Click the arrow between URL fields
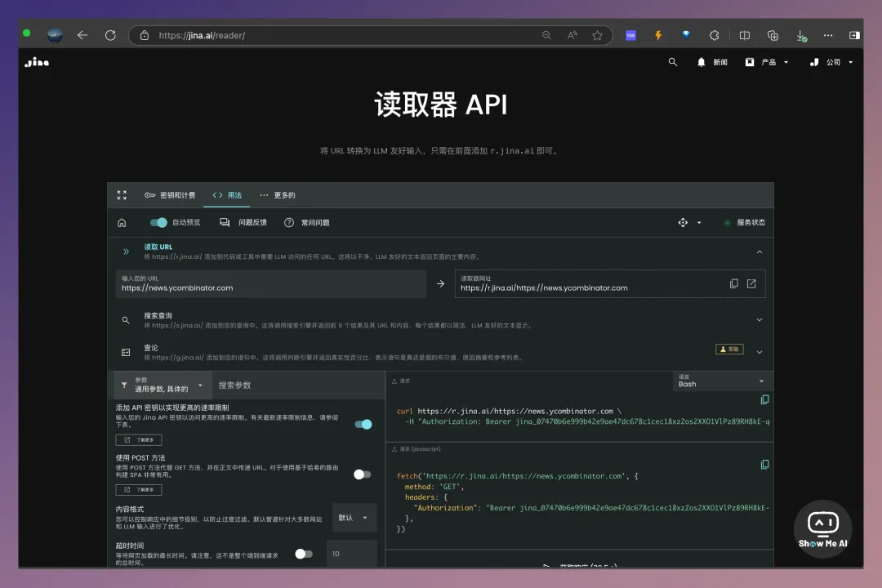 coord(440,284)
